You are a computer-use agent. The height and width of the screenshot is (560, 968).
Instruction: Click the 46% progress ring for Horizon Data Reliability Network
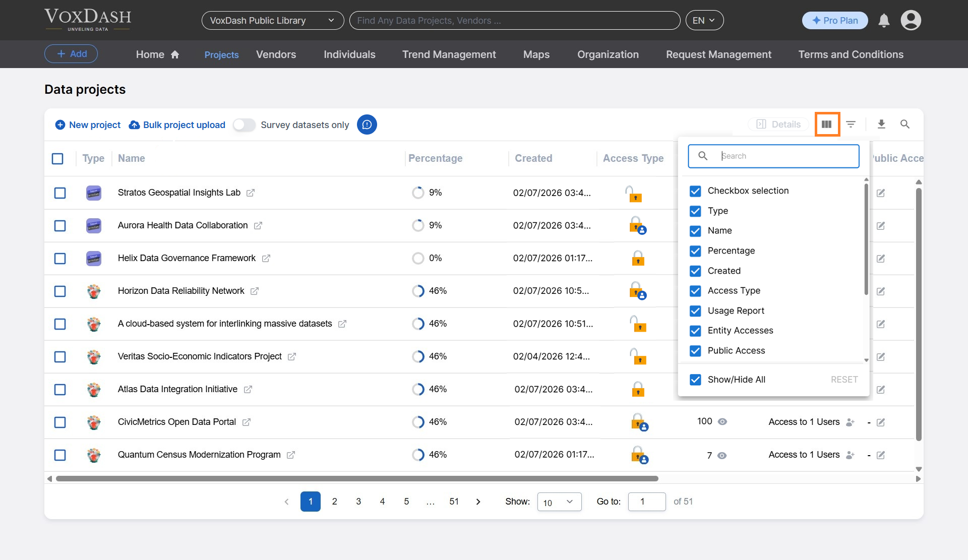418,291
